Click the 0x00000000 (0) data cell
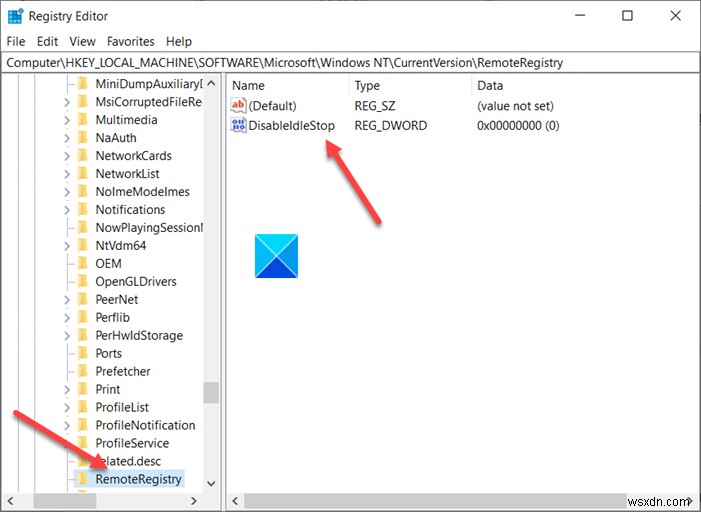 coord(518,125)
